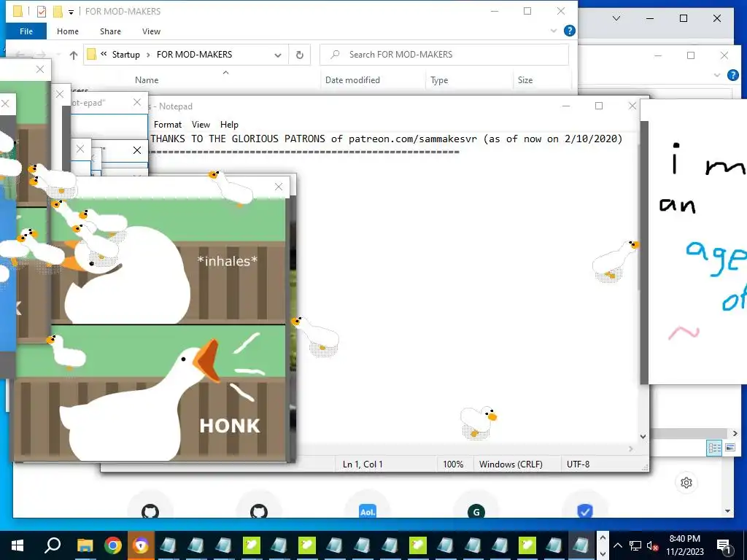Open the address bar history dropdown

pyautogui.click(x=278, y=55)
